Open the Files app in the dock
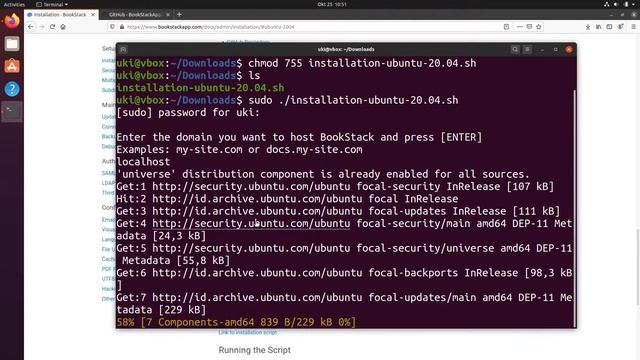640x360 pixels. (12, 44)
